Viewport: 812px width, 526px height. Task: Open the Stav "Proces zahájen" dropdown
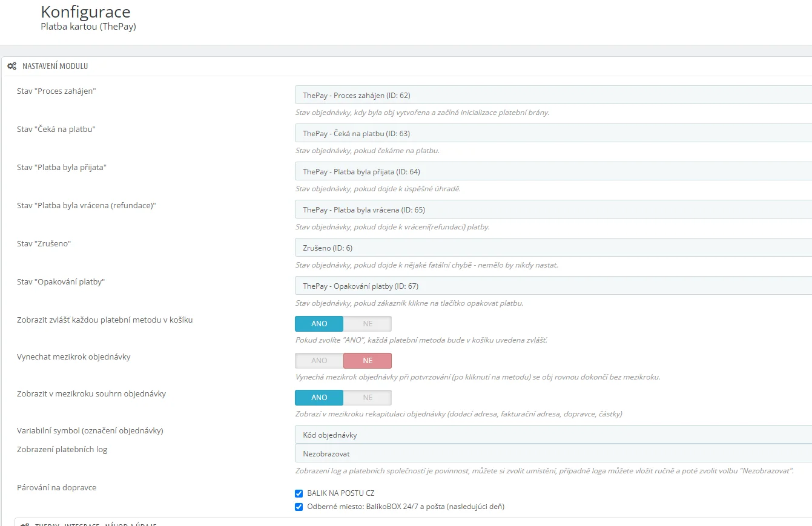(x=552, y=95)
